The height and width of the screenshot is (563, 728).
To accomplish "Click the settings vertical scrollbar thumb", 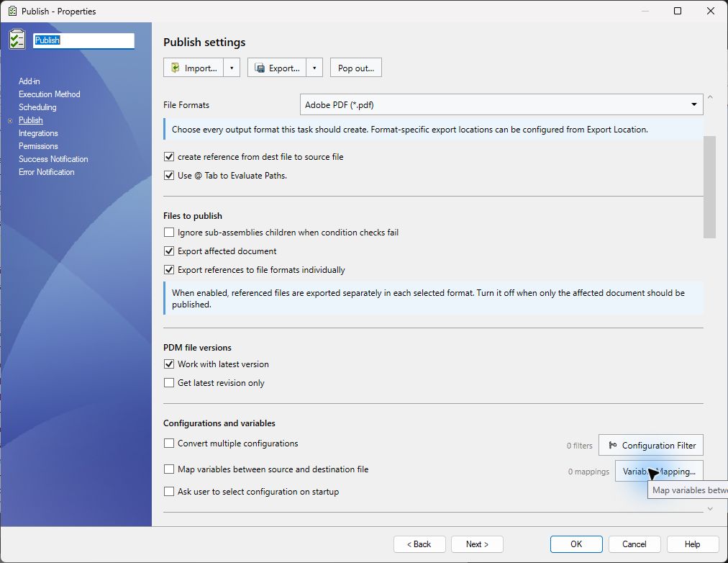I will point(709,186).
